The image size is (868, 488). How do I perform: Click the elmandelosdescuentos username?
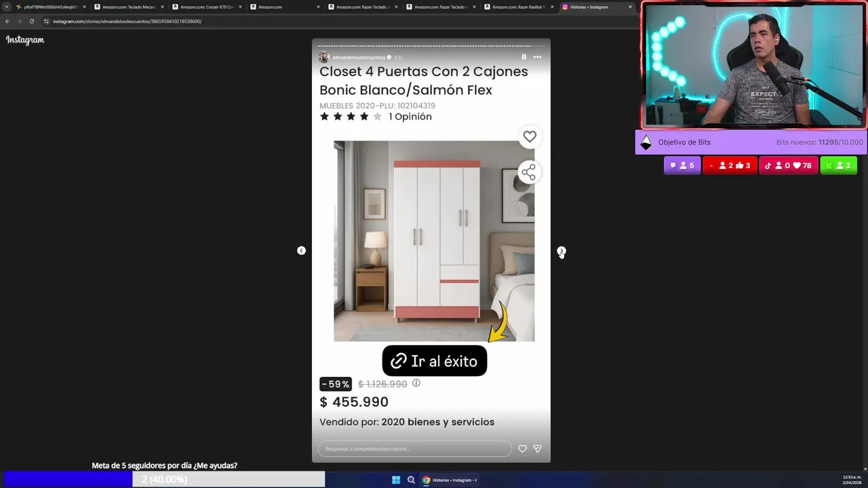coord(359,58)
